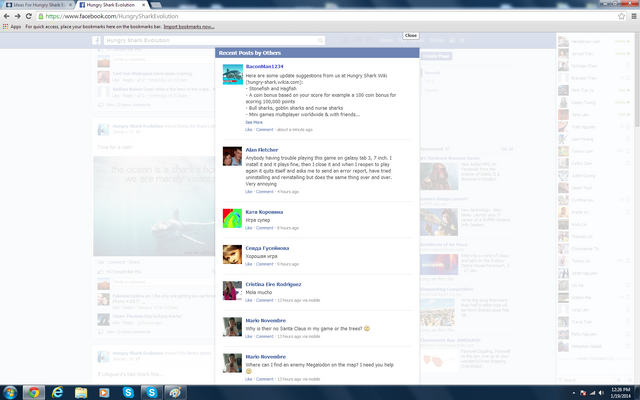Comment on BaconMan1234's post
The height and width of the screenshot is (400, 640).
(264, 129)
